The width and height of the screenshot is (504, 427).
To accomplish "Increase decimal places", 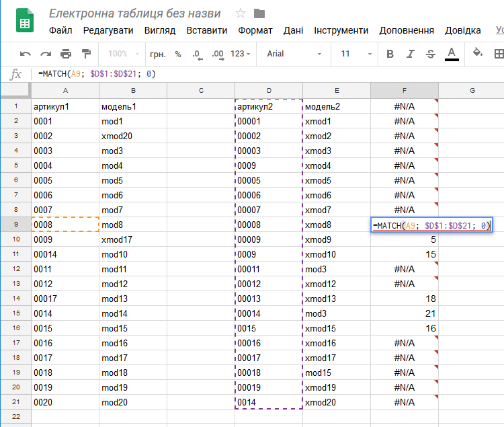I will [218, 54].
